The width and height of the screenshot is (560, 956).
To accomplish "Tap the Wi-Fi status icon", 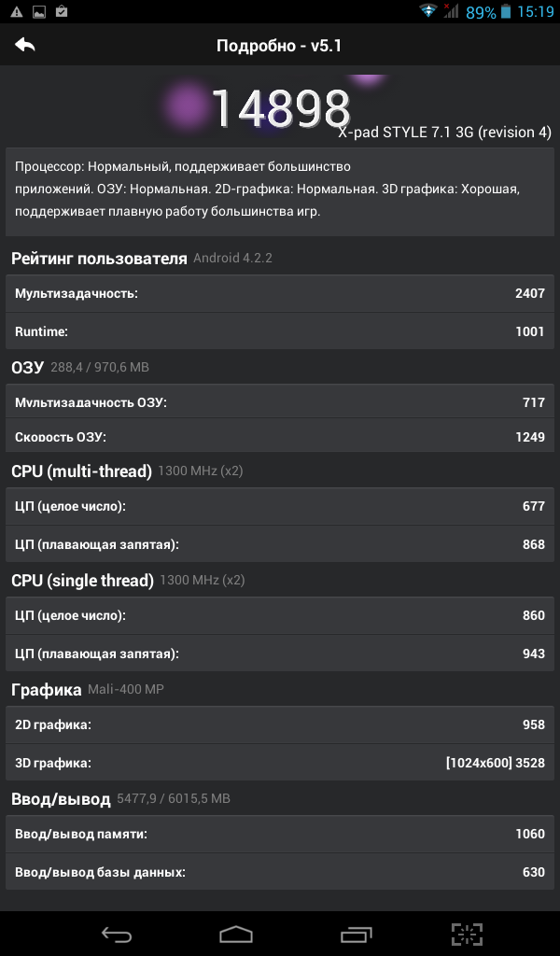I will [x=428, y=12].
